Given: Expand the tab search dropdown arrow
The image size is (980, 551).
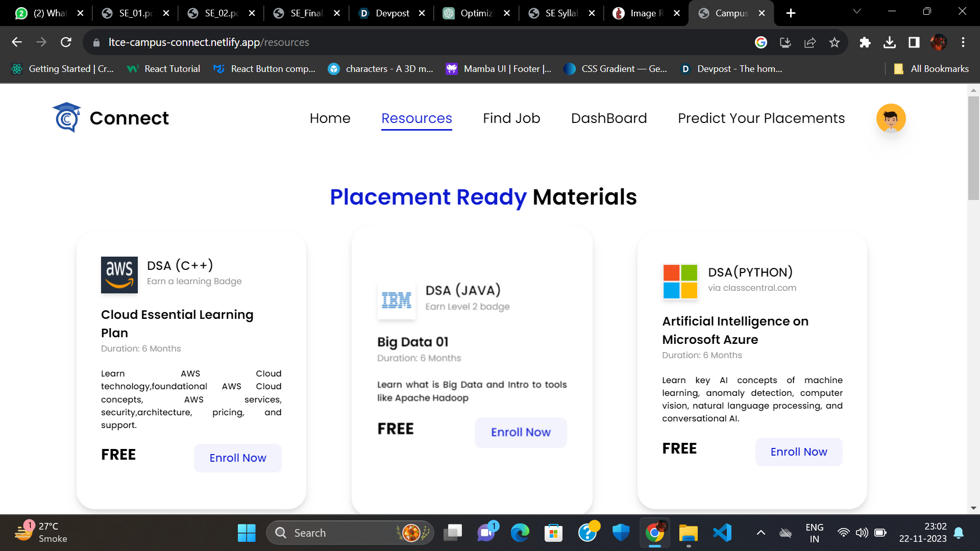Looking at the screenshot, I should click(x=857, y=11).
